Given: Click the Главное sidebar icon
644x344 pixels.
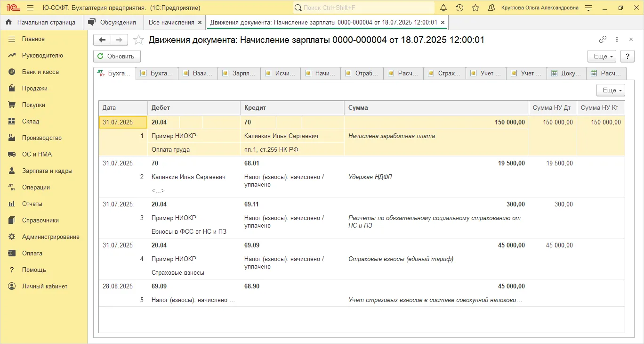Looking at the screenshot, I should [12, 39].
